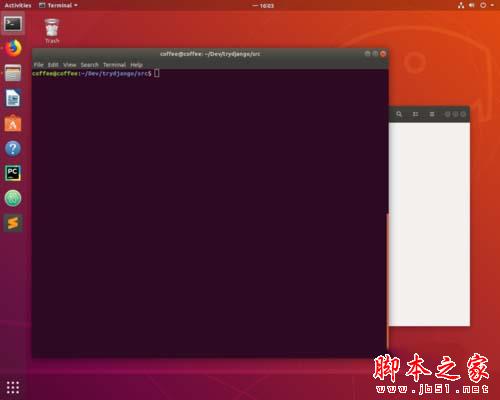500x400 pixels.
Task: Open the Terminal icon in the dock
Action: click(x=13, y=24)
